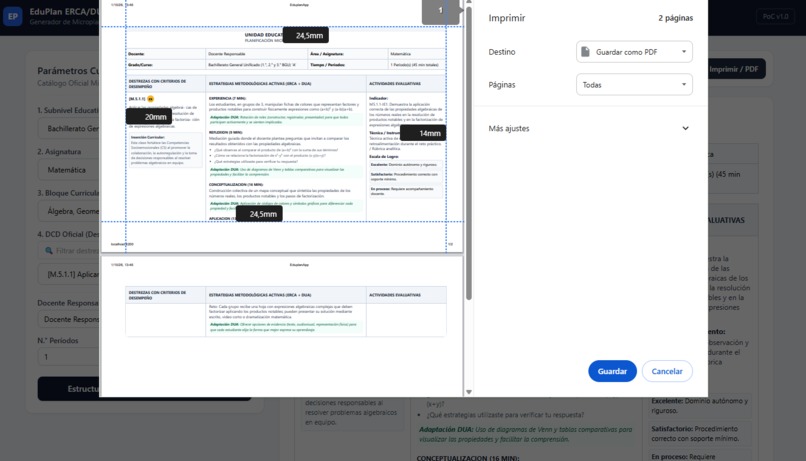This screenshot has height=461, width=806.
Task: Click the 'Páginas' label
Action: pyautogui.click(x=502, y=85)
